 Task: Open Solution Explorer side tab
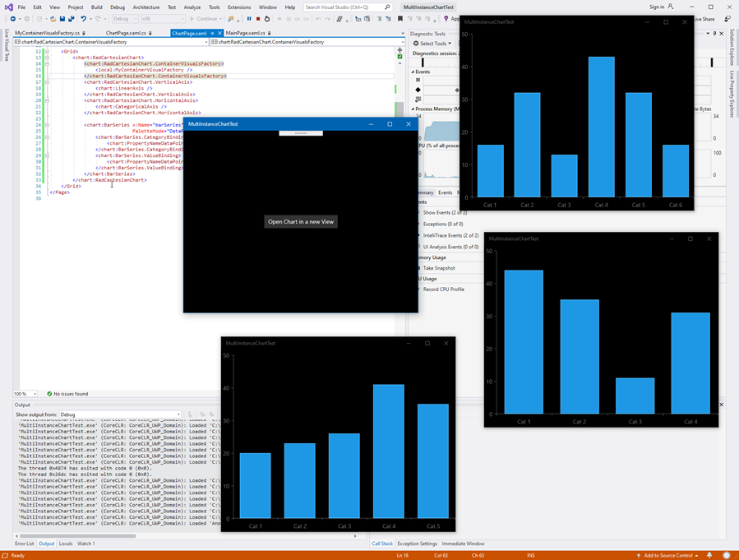[x=732, y=47]
